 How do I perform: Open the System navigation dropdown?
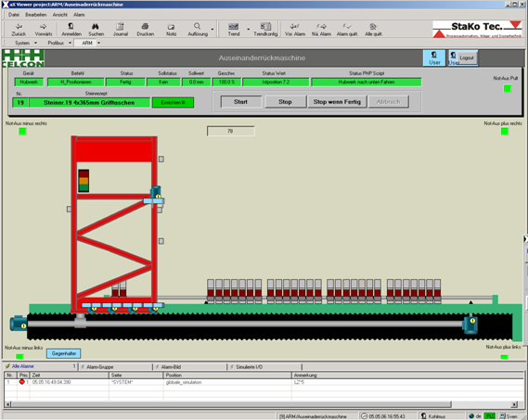click(35, 43)
